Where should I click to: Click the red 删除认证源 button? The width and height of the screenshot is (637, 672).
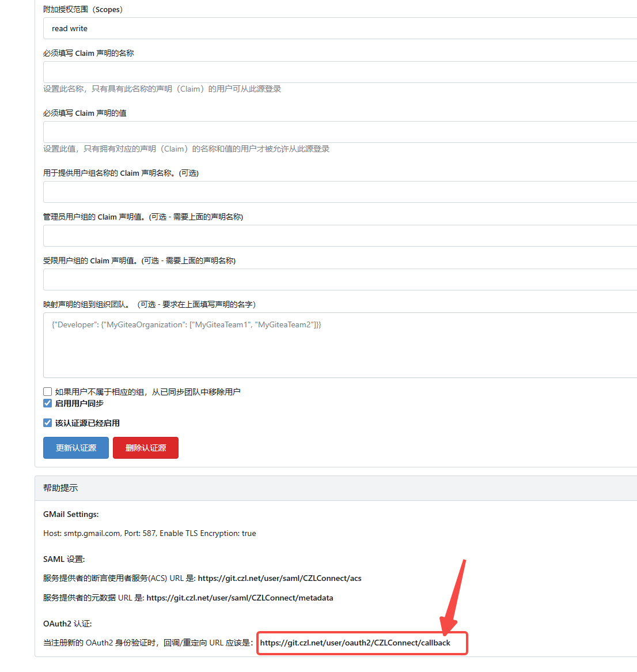click(x=146, y=448)
